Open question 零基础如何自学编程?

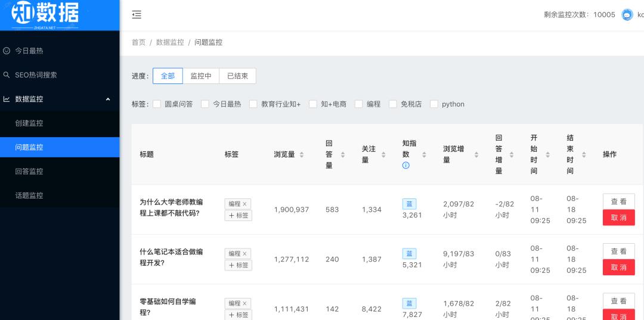pos(168,307)
